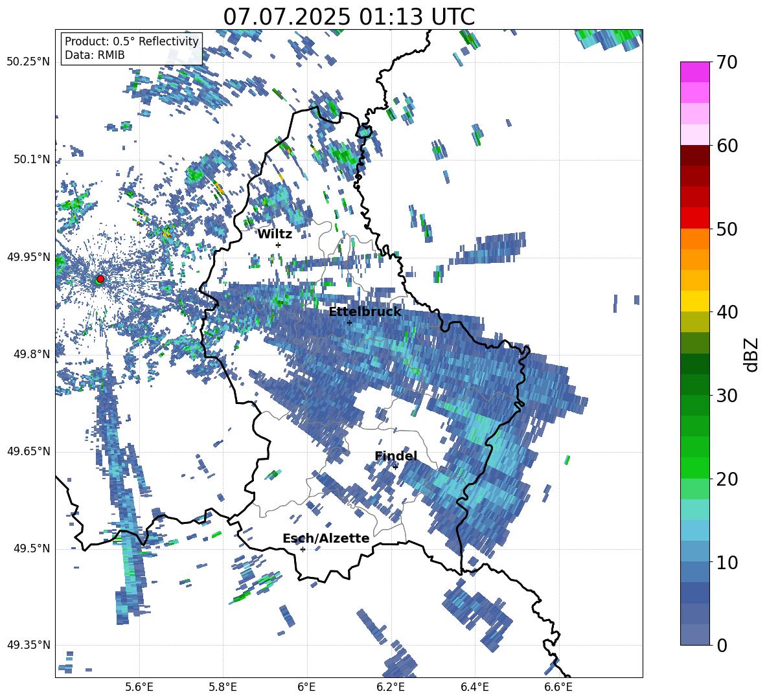Click the 5.6°E longitude label
Viewport: 767px width, 700px height.
139,687
